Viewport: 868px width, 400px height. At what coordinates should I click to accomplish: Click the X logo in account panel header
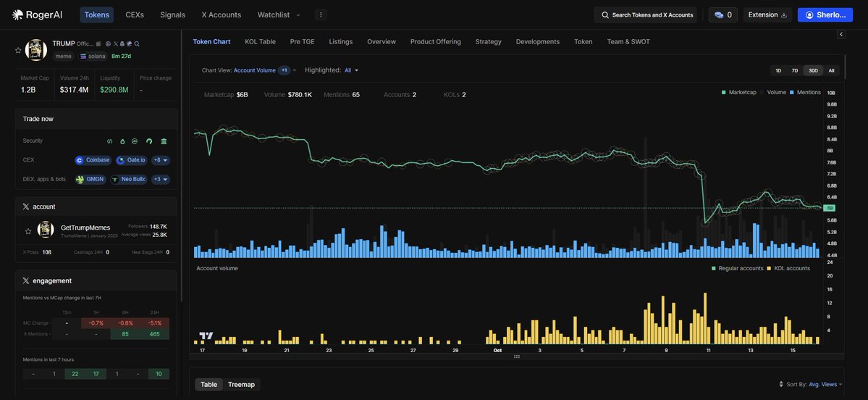[x=26, y=207]
